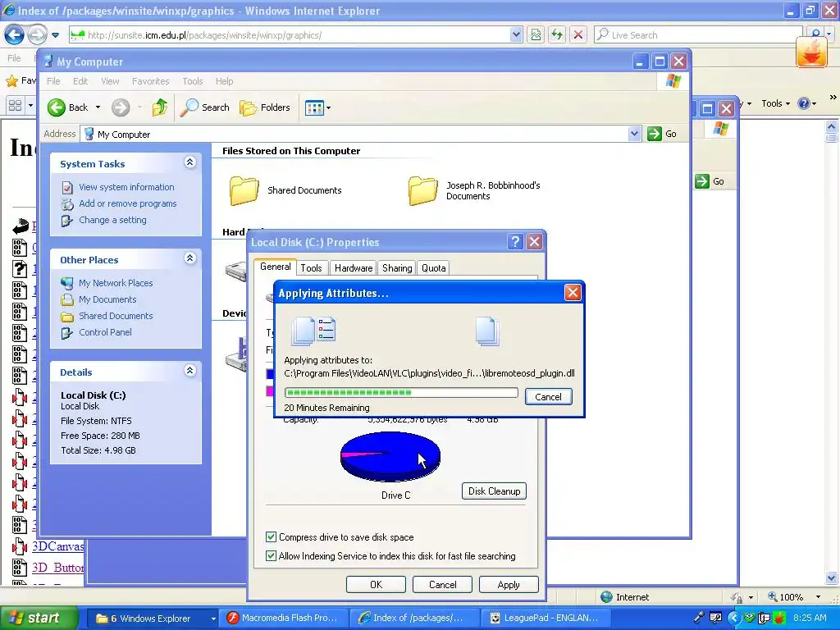This screenshot has height=630, width=840.
Task: Toggle Compress drive to save disk space
Action: point(271,536)
